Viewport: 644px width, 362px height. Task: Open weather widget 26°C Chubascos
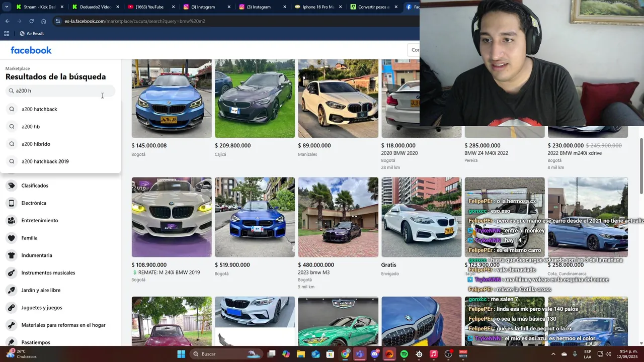pyautogui.click(x=22, y=354)
